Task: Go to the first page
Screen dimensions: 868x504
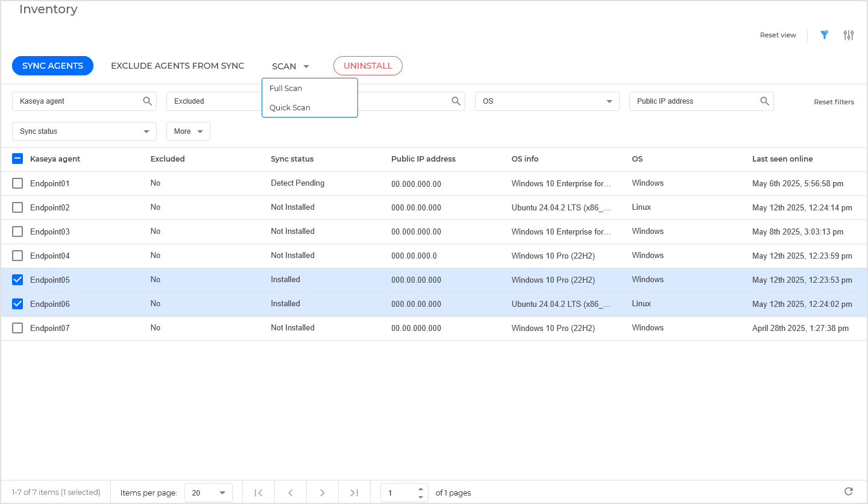Action: [259, 493]
